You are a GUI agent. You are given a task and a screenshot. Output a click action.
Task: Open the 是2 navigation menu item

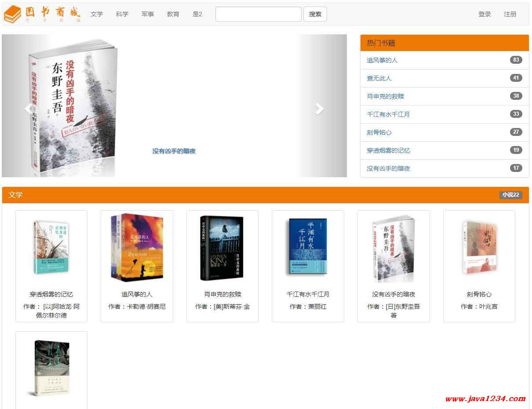(197, 14)
